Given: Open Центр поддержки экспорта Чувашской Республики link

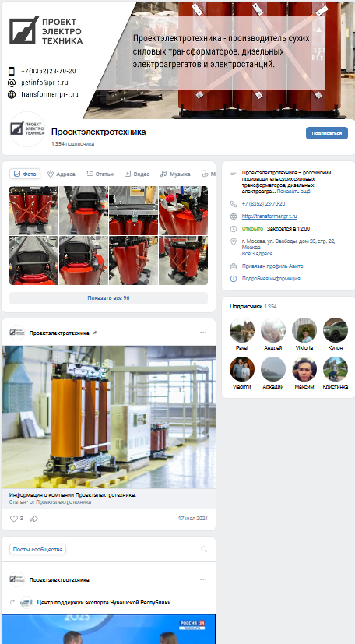Looking at the screenshot, I should pyautogui.click(x=104, y=602).
